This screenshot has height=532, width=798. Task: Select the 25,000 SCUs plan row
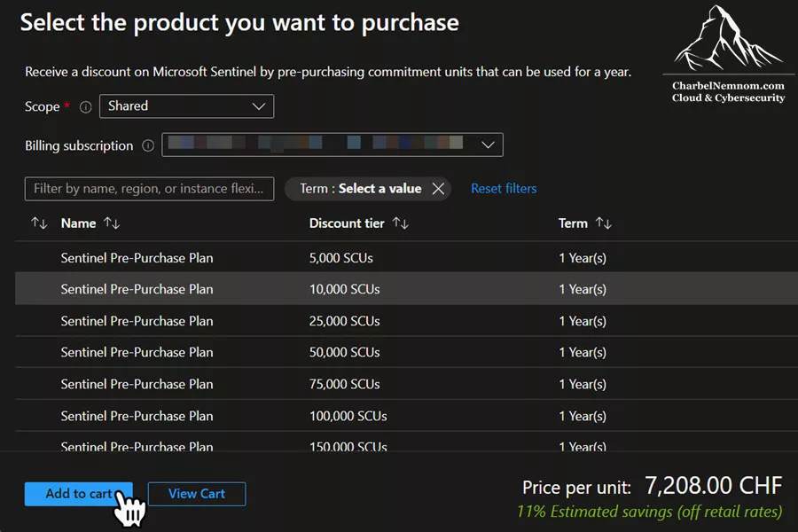click(407, 321)
